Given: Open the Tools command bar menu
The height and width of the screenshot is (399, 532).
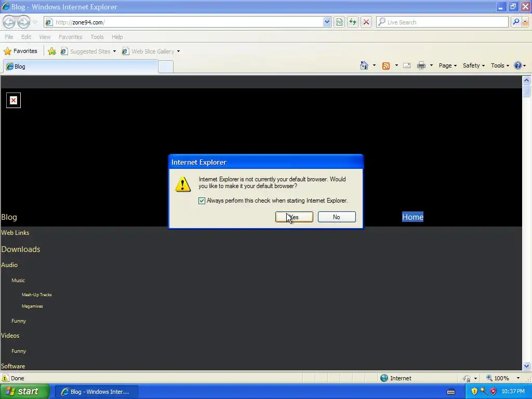Looking at the screenshot, I should pos(500,65).
